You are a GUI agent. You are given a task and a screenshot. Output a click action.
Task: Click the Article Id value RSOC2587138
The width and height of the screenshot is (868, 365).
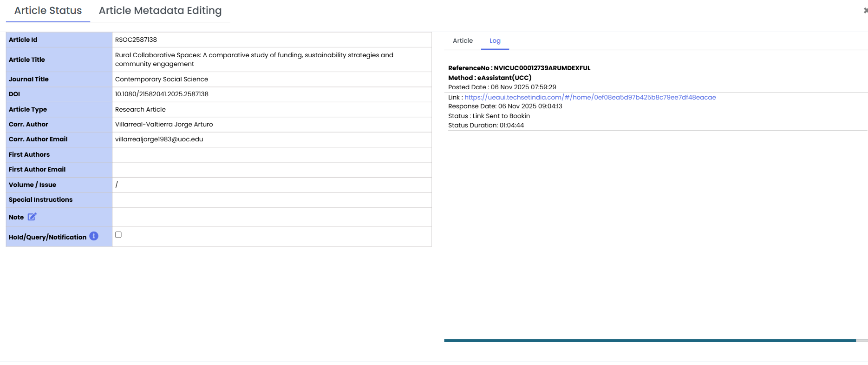tap(136, 40)
